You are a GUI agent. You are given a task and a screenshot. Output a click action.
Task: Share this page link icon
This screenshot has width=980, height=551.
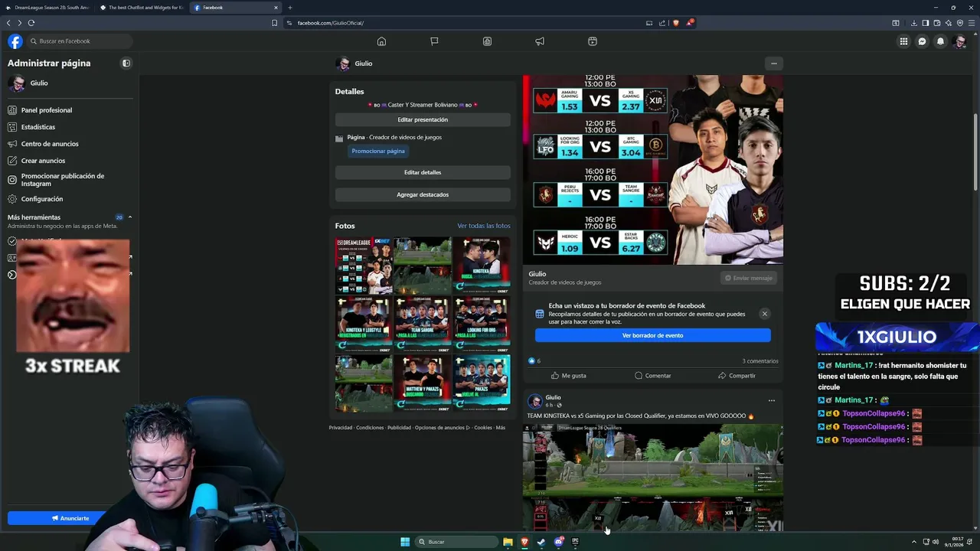tap(662, 23)
